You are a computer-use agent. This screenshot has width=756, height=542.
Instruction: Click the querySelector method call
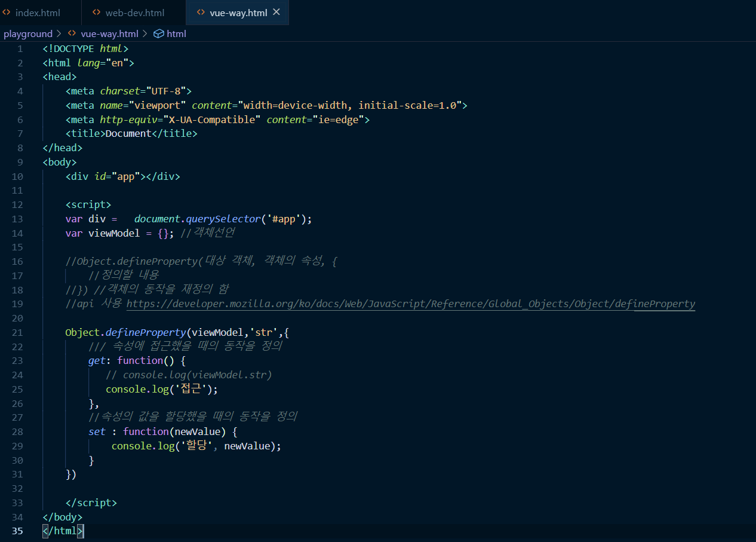tap(223, 219)
